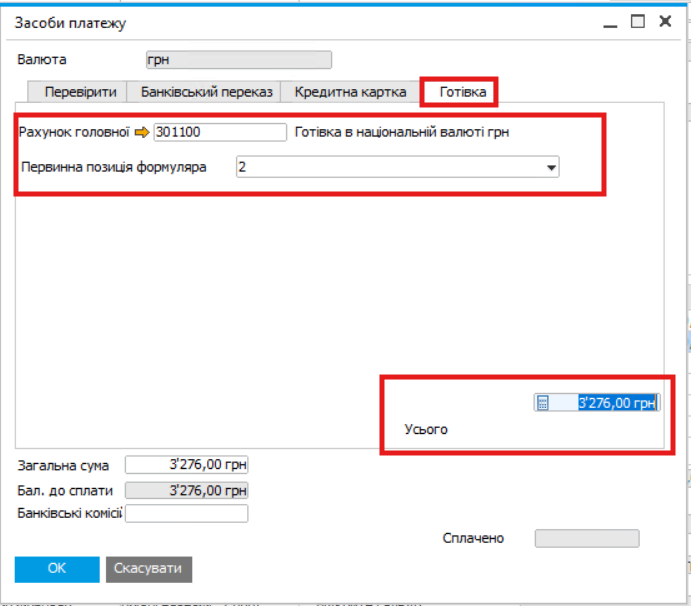Minimize the Засоби платежу window
Image resolution: width=691 pixels, height=606 pixels.
[x=612, y=21]
